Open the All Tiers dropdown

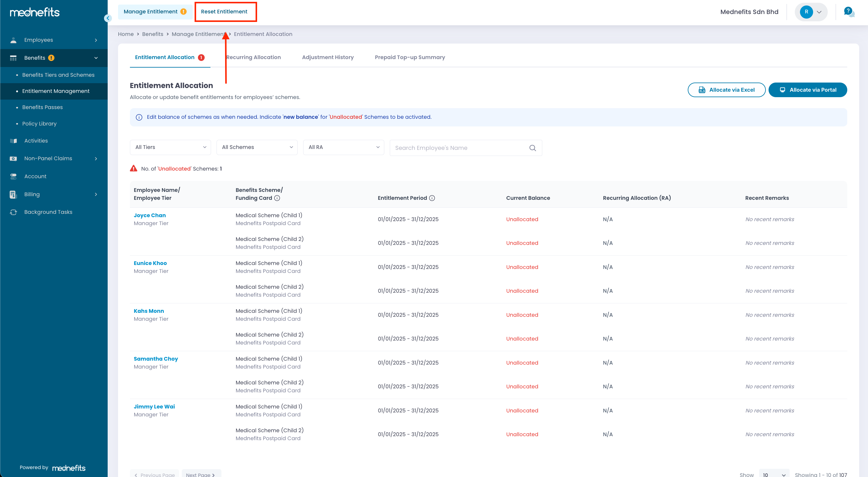[170, 147]
